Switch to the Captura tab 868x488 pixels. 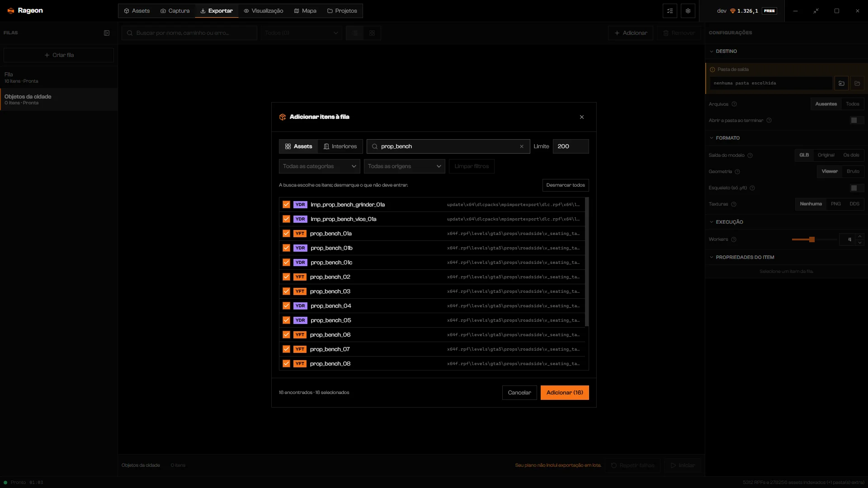coord(175,11)
